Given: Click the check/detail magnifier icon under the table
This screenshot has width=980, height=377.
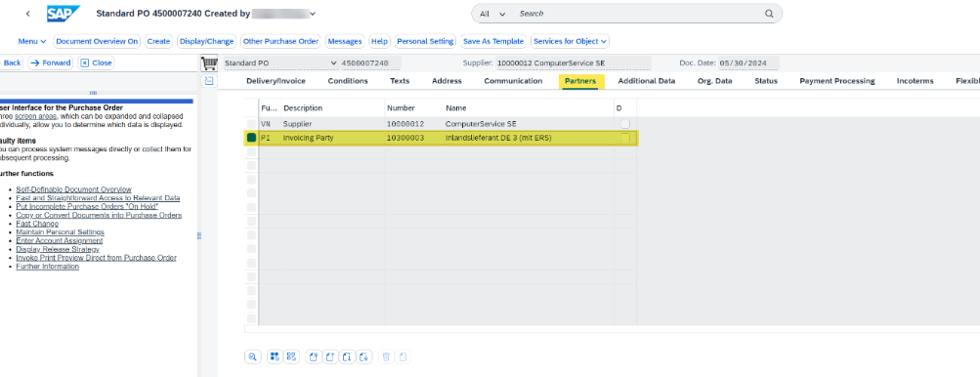Looking at the screenshot, I should (x=252, y=357).
